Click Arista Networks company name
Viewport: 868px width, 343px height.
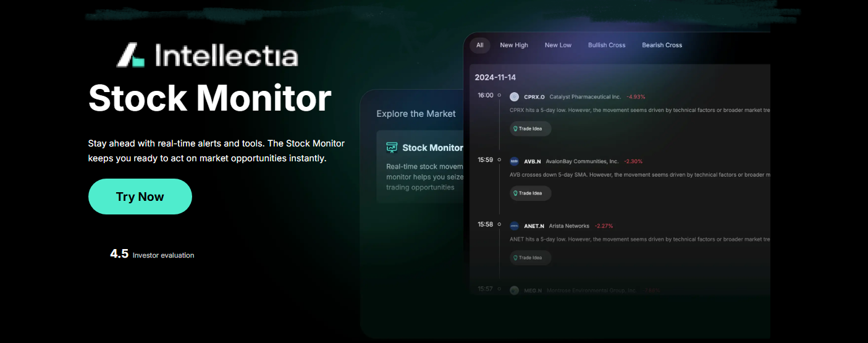point(569,226)
